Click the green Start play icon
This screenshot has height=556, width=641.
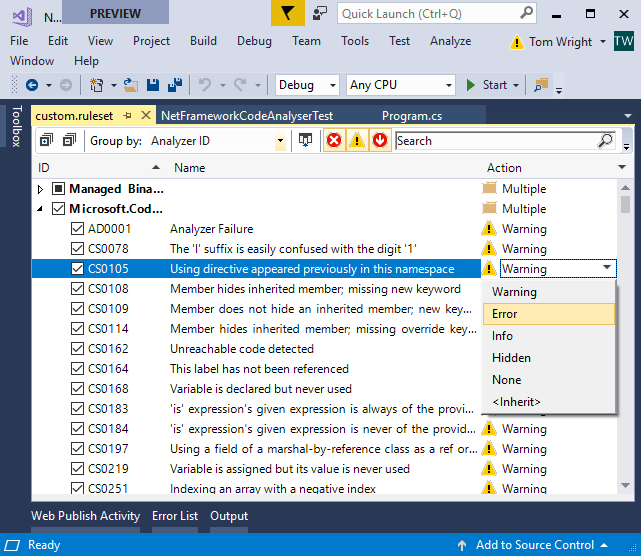[x=471, y=85]
